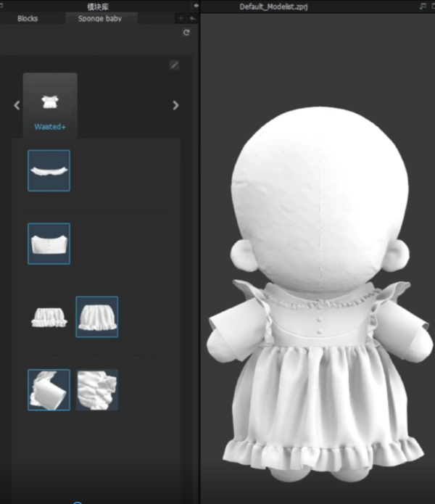Pop out the 3D window icon
The width and height of the screenshot is (435, 504).
point(423,6)
